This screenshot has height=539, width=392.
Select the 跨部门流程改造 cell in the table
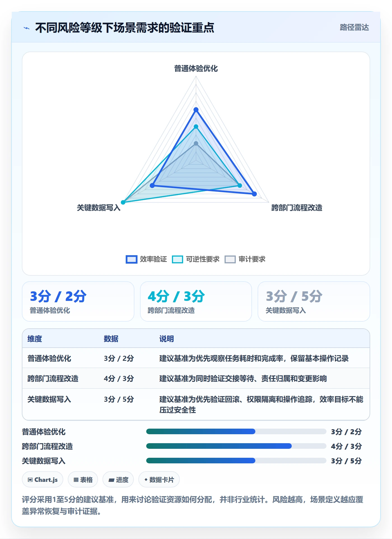click(53, 378)
